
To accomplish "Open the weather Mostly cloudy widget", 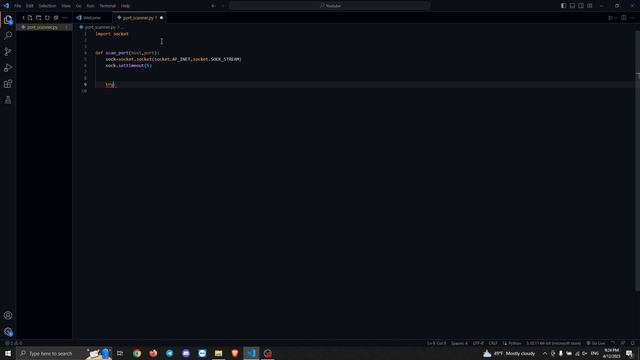I will (x=509, y=353).
